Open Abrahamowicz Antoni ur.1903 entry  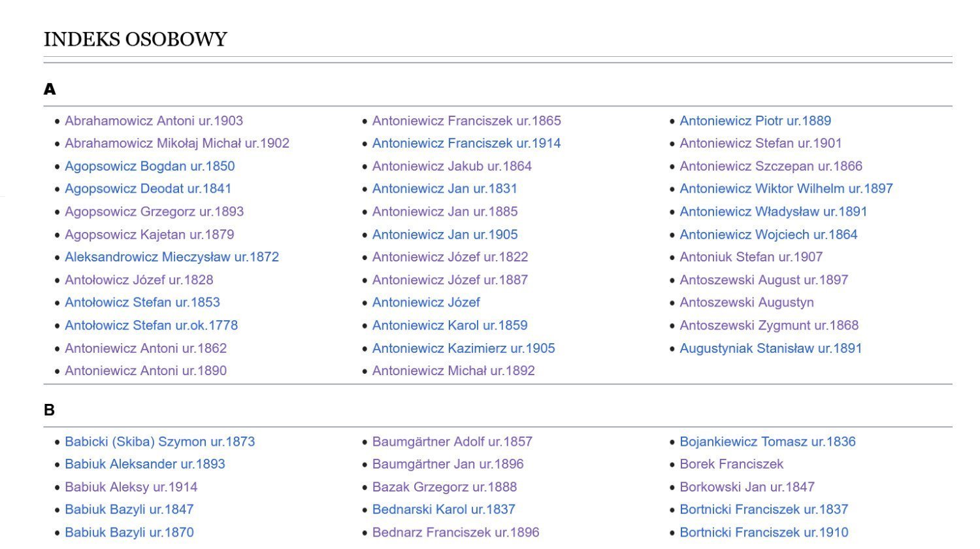154,121
